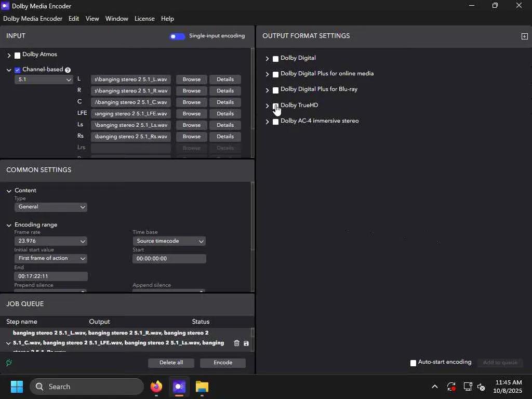The width and height of the screenshot is (532, 399).
Task: Expand Dolby Digital settings
Action: point(268,59)
